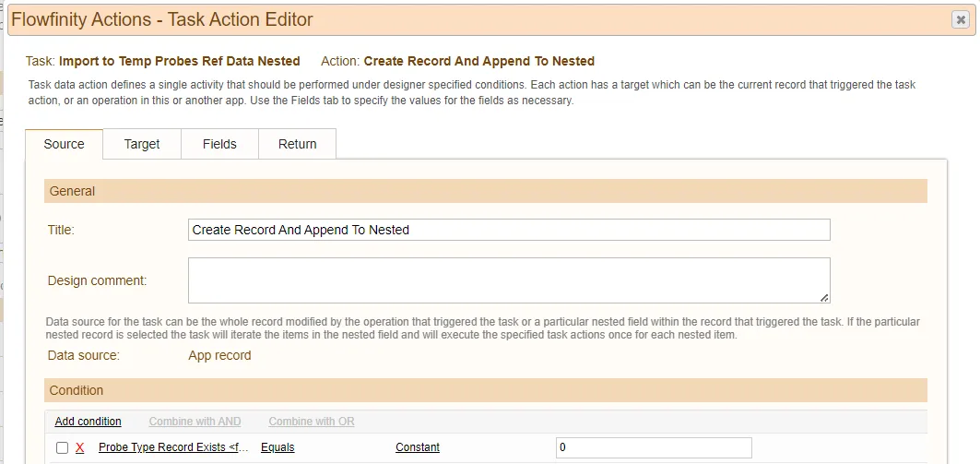
Task: Close the Task Action Editor dialog
Action: 960,20
